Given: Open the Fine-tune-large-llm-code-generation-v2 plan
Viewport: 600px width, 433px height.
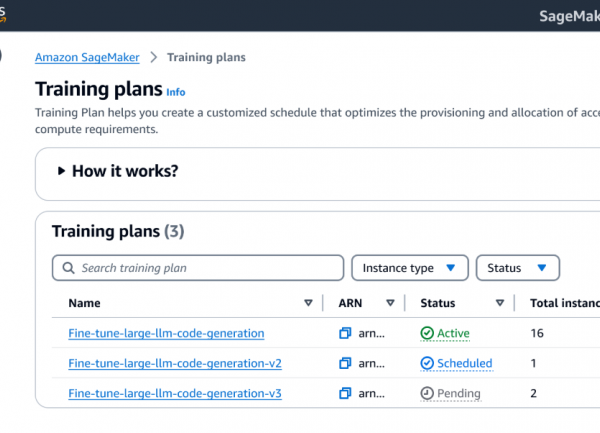Looking at the screenshot, I should click(175, 363).
